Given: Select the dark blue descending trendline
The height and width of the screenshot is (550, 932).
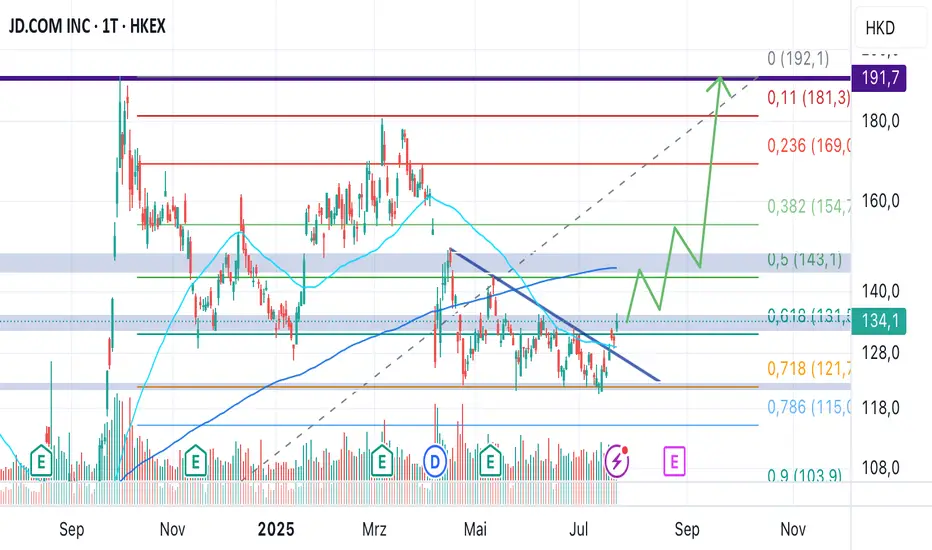Looking at the screenshot, I should pos(560,318).
